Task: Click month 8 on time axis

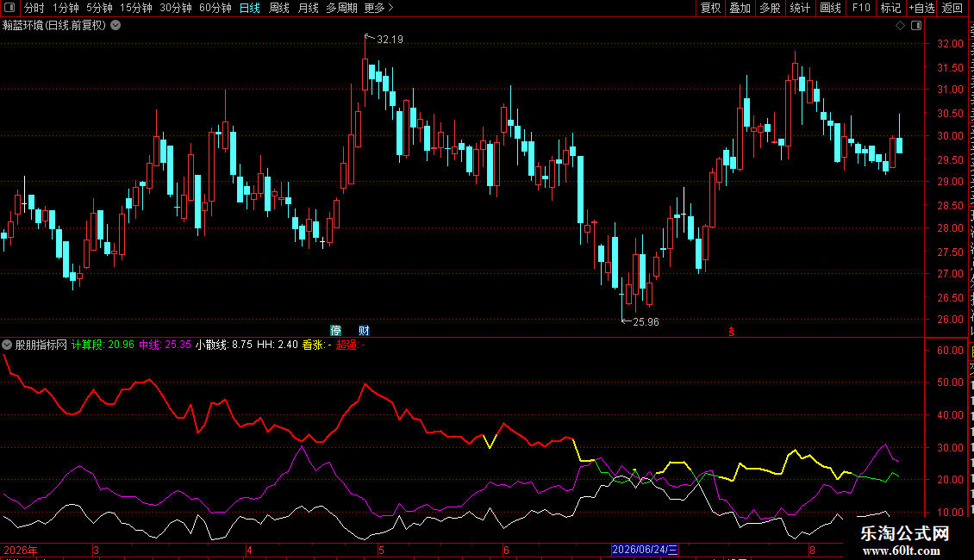Action: pos(812,550)
